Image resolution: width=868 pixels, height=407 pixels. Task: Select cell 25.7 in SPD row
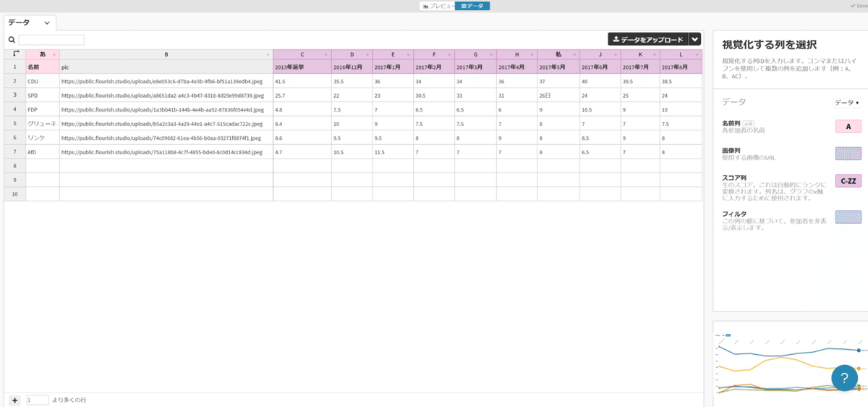coord(302,96)
